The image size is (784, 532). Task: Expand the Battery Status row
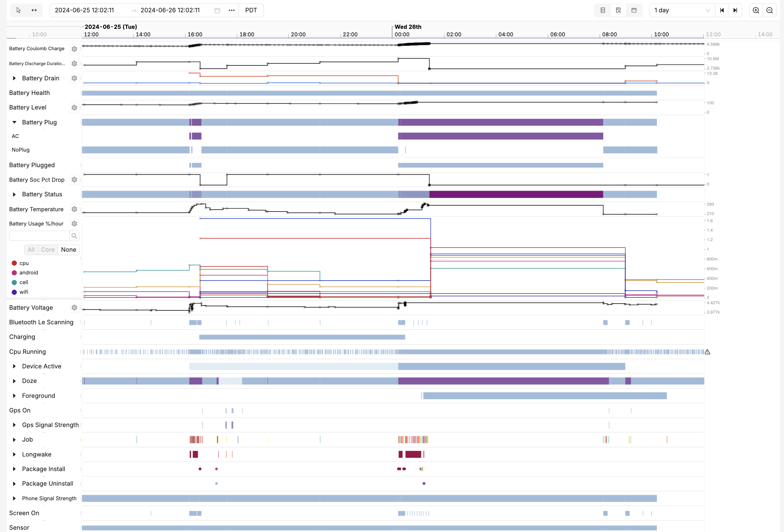click(14, 194)
